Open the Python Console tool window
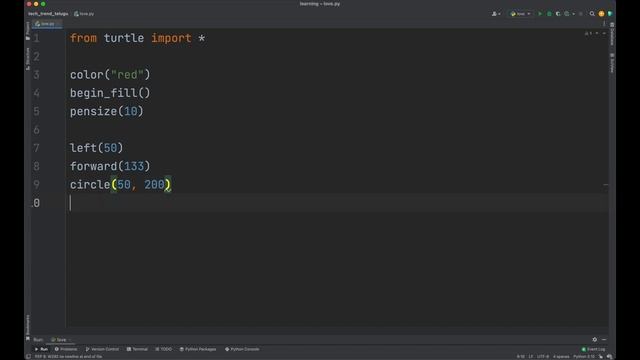The height and width of the screenshot is (360, 640). tap(242, 349)
